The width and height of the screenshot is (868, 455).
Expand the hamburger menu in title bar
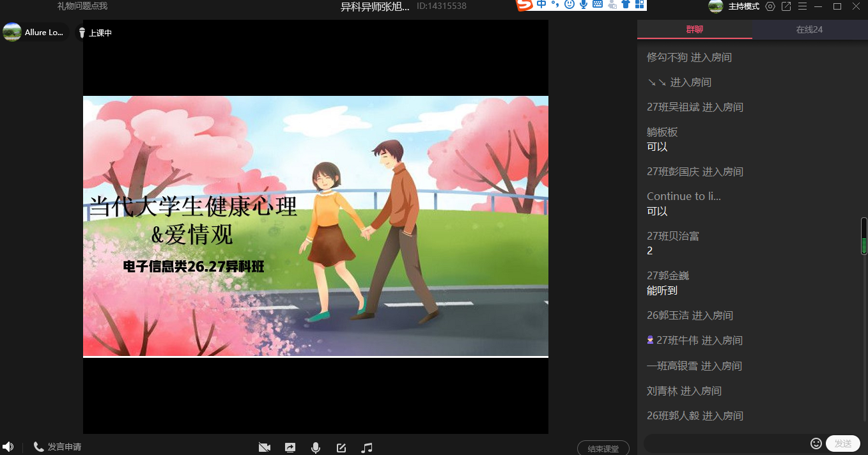tap(802, 6)
